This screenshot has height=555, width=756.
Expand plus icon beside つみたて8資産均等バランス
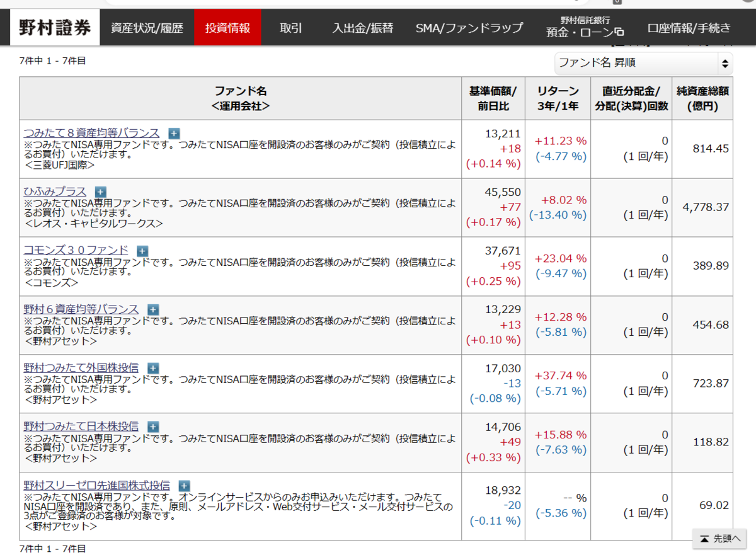point(174,134)
